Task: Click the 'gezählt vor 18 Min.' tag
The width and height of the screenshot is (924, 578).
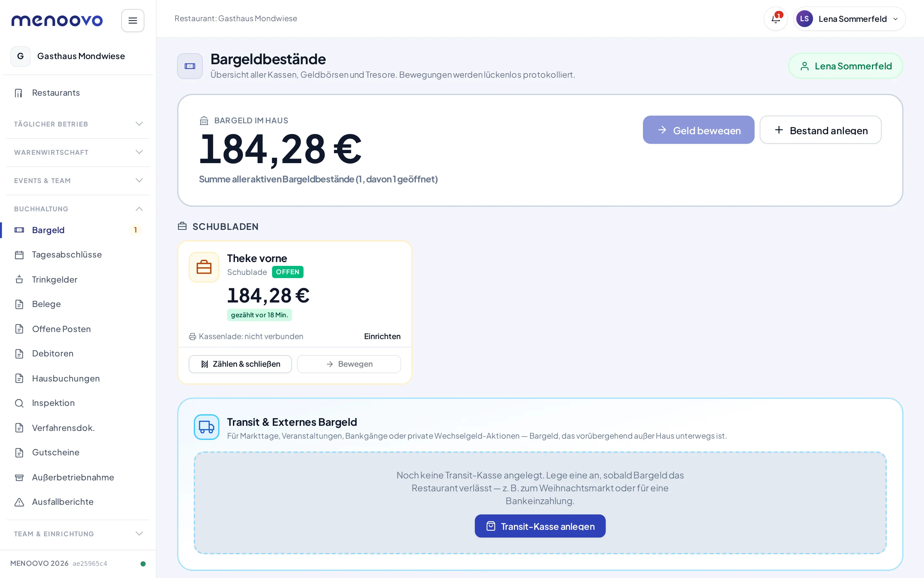Action: [259, 315]
